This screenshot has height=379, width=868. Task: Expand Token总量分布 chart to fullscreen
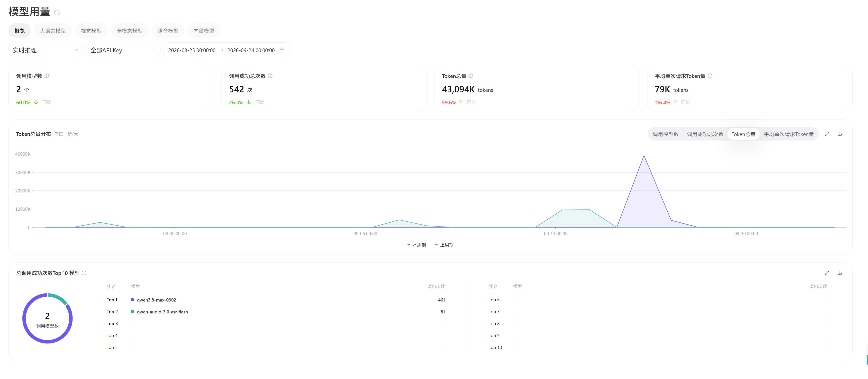(826, 134)
